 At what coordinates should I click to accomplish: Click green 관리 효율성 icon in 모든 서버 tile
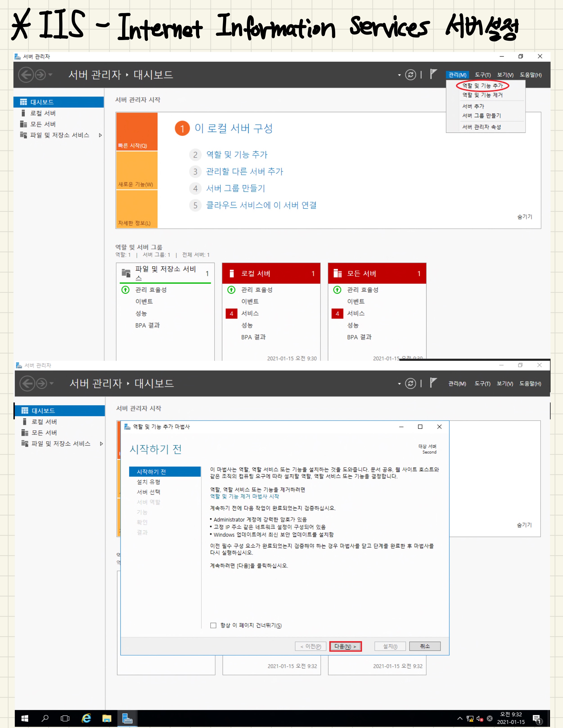tap(337, 290)
